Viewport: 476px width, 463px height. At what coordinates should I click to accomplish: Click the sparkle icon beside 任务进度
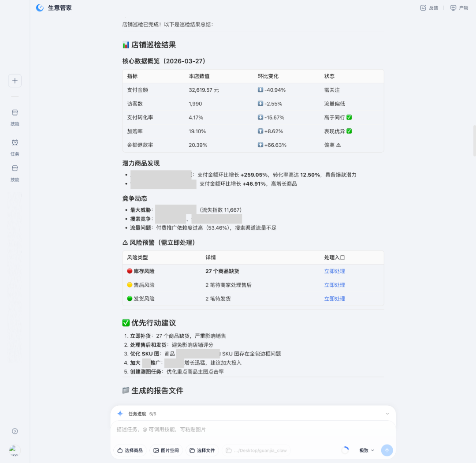click(x=119, y=413)
